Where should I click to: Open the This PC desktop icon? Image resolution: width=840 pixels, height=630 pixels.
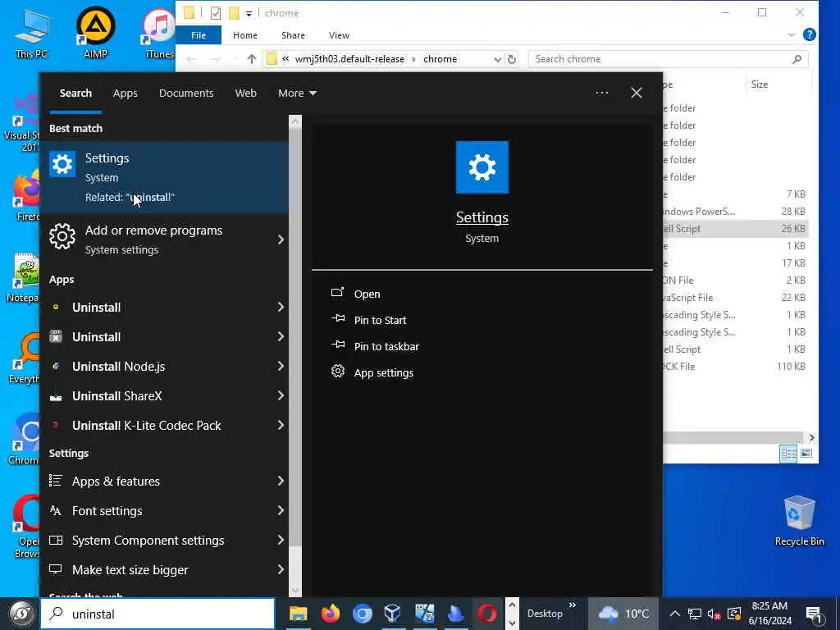32,34
